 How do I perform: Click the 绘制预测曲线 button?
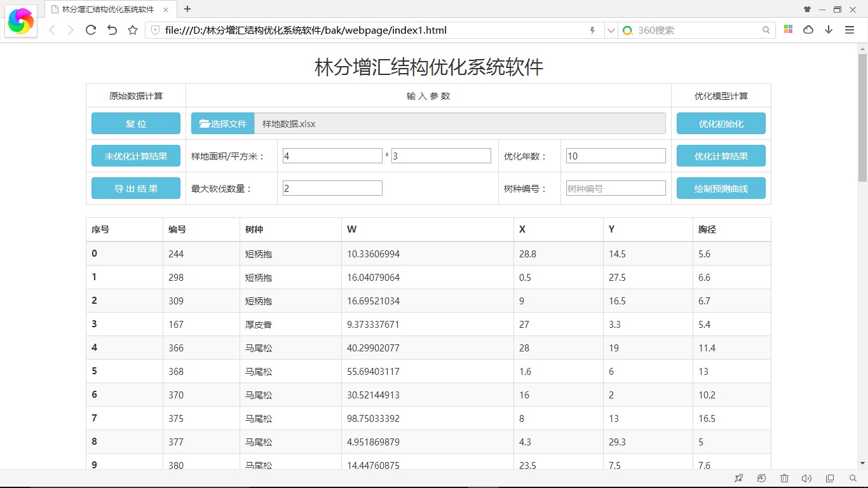click(721, 189)
